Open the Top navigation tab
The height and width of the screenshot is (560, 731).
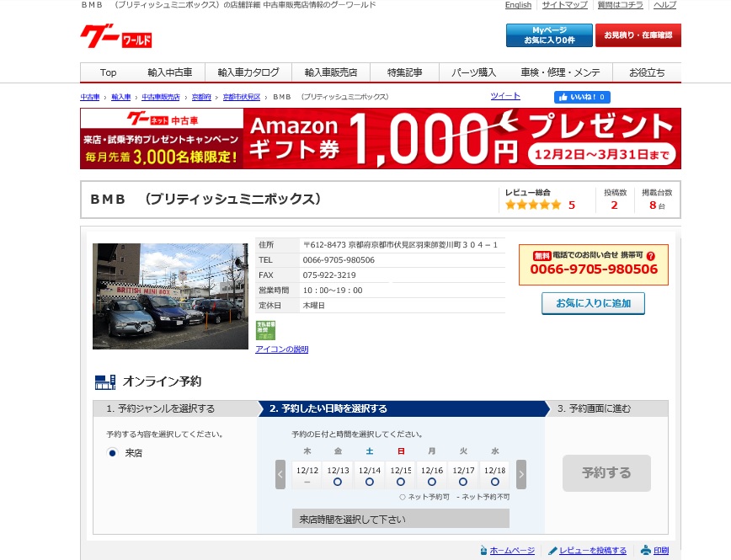(108, 72)
